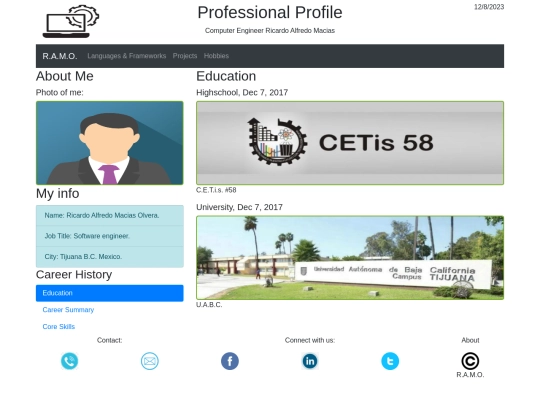Click the R.A.M.O. navbar brand

click(60, 56)
